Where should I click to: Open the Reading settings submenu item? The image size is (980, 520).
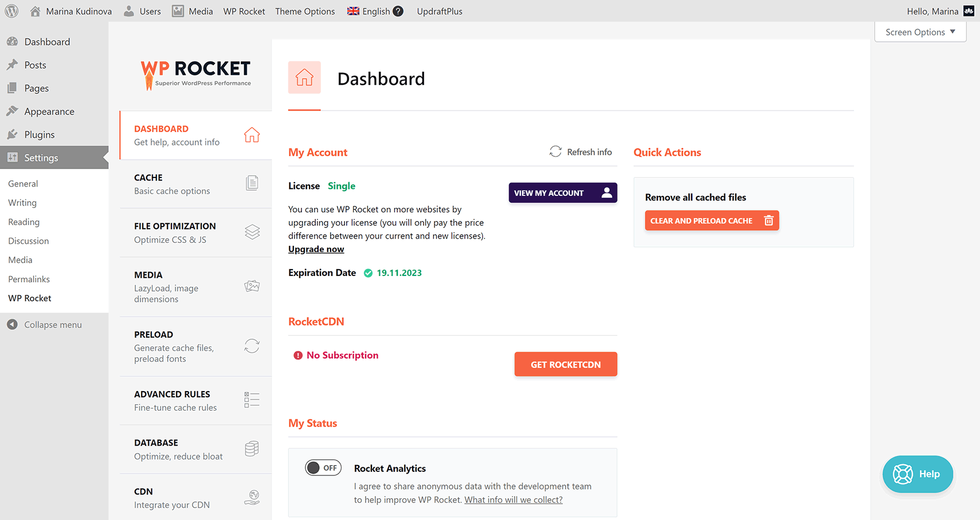(24, 222)
